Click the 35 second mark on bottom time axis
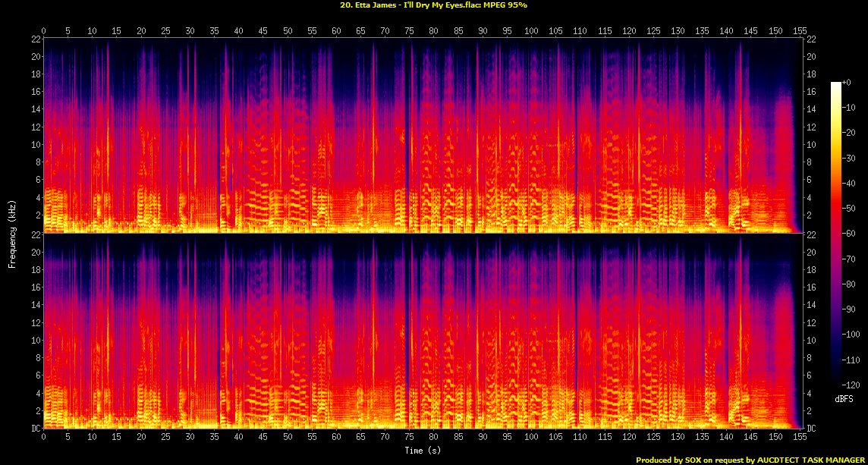868x465 pixels. point(215,438)
